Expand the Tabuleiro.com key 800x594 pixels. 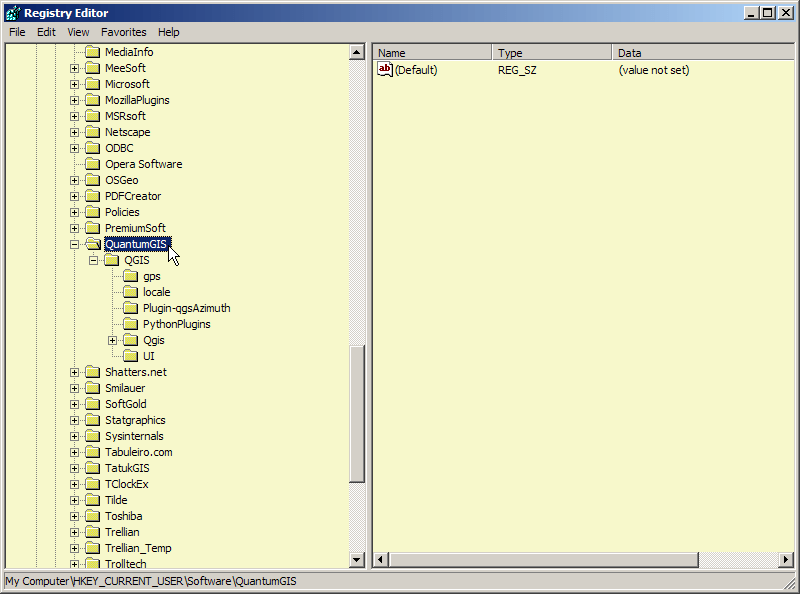74,452
